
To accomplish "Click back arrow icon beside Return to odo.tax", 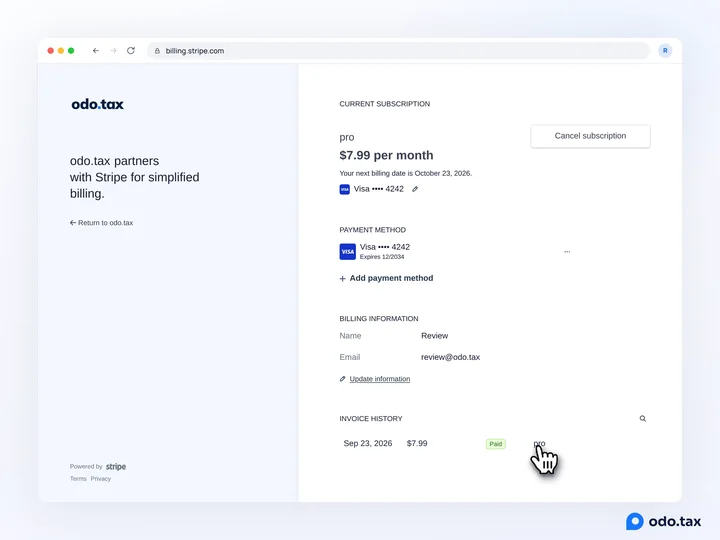I will tap(73, 223).
